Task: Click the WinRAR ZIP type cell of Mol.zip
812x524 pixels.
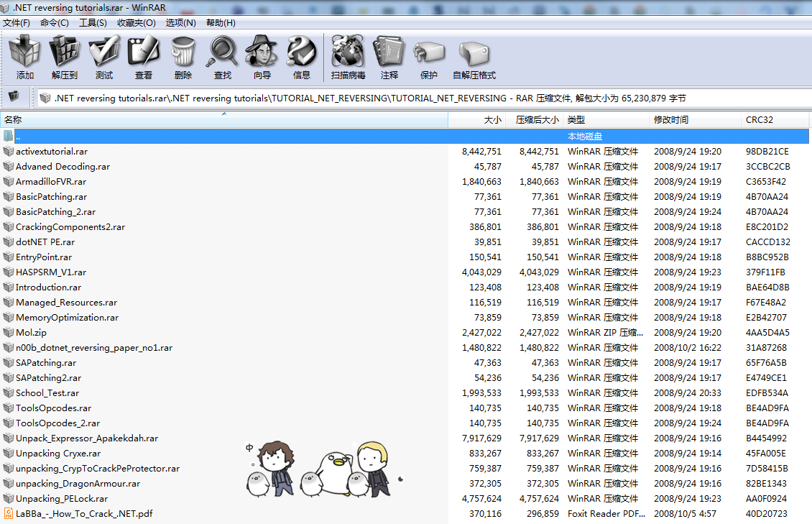Action: (605, 332)
